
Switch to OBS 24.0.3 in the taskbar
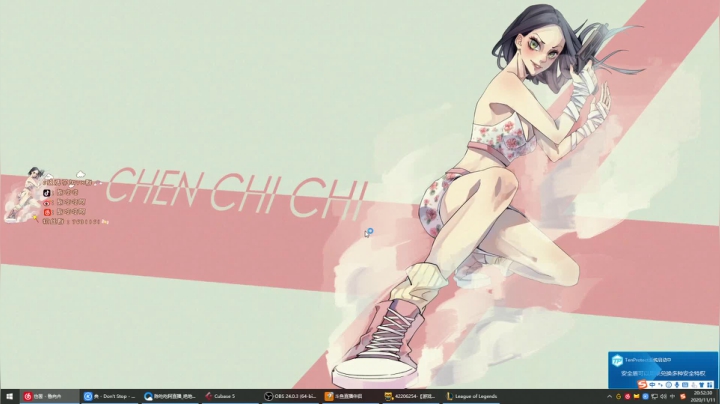point(291,396)
